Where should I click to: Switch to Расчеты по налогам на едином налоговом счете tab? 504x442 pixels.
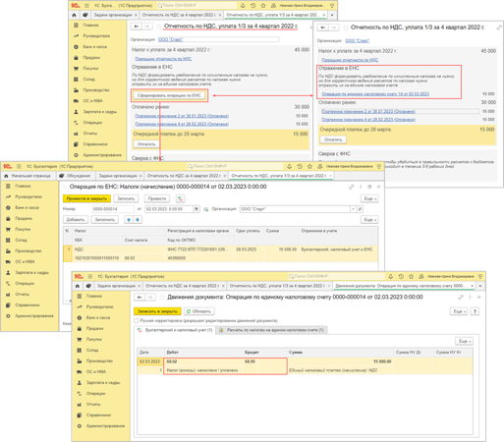pyautogui.click(x=272, y=330)
